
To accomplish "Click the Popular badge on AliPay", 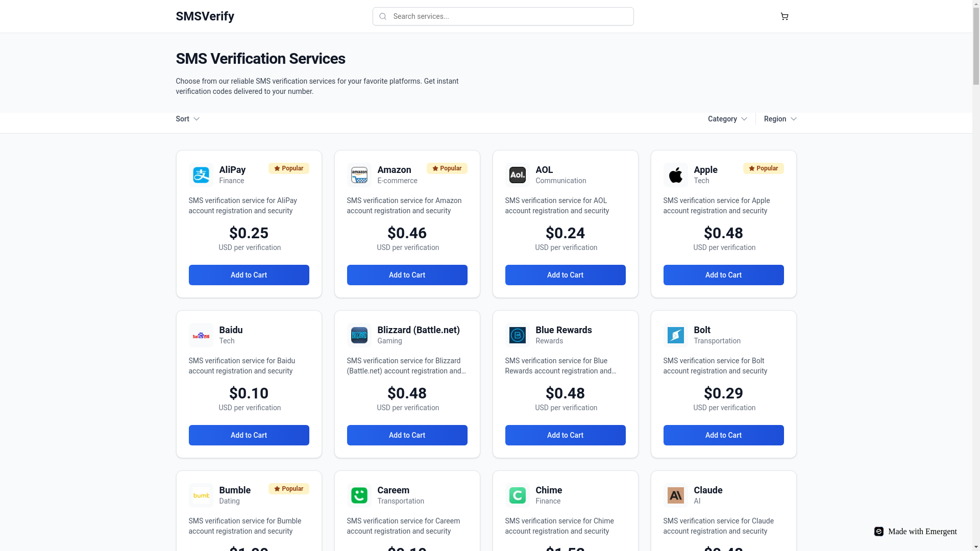I will pyautogui.click(x=289, y=168).
